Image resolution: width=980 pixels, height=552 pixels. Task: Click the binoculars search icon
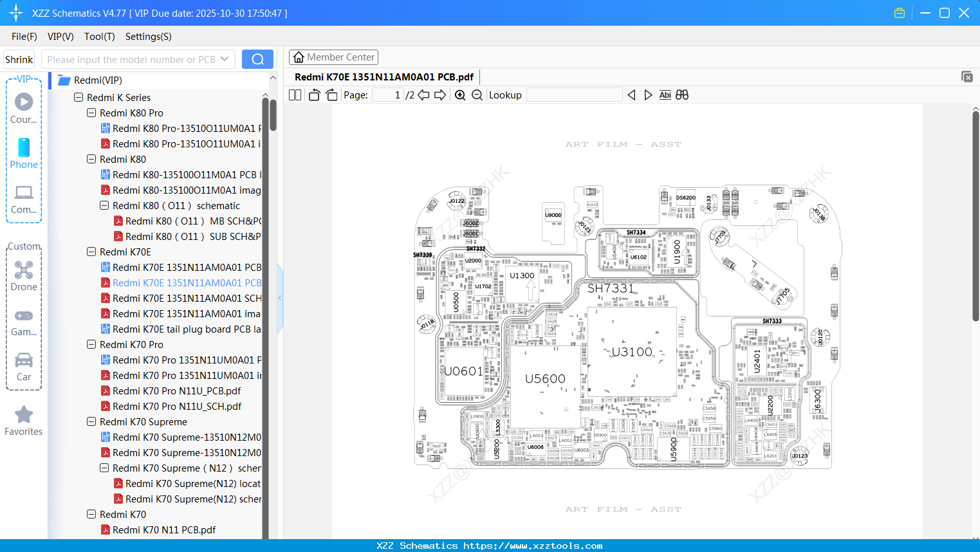tap(682, 95)
